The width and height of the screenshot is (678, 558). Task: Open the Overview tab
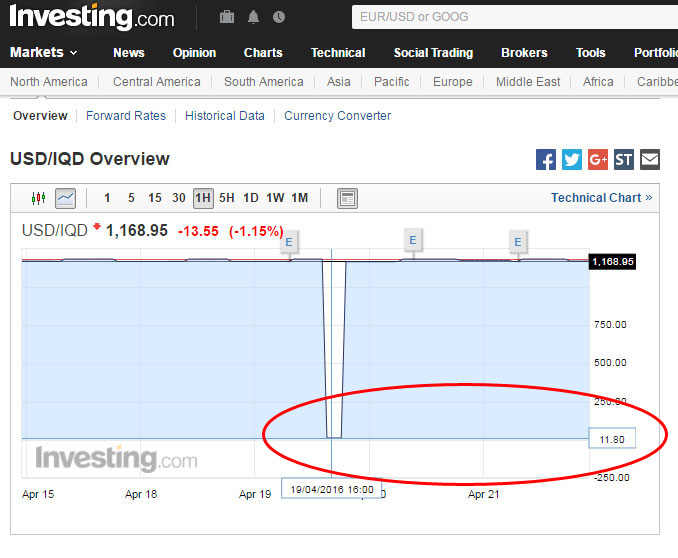40,116
